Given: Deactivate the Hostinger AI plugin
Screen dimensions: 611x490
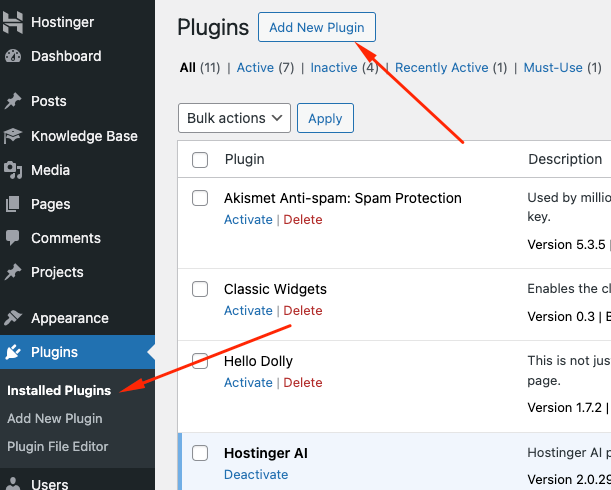Looking at the screenshot, I should (x=257, y=474).
